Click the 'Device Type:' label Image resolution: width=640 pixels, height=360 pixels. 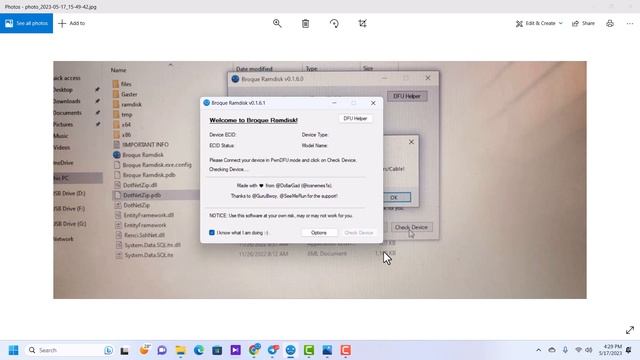click(x=315, y=135)
